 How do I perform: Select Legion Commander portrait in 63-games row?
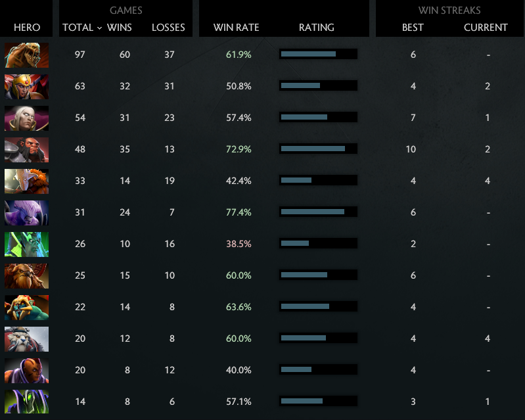point(26,86)
